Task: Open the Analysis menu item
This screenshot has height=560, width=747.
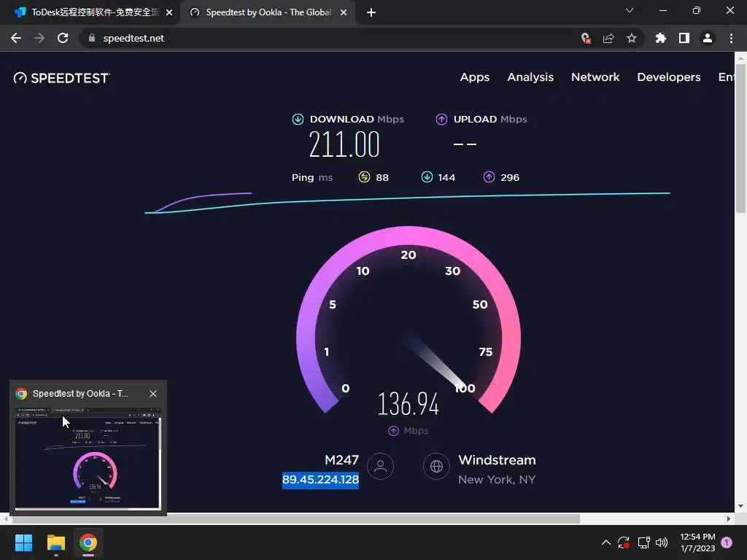Action: [530, 77]
